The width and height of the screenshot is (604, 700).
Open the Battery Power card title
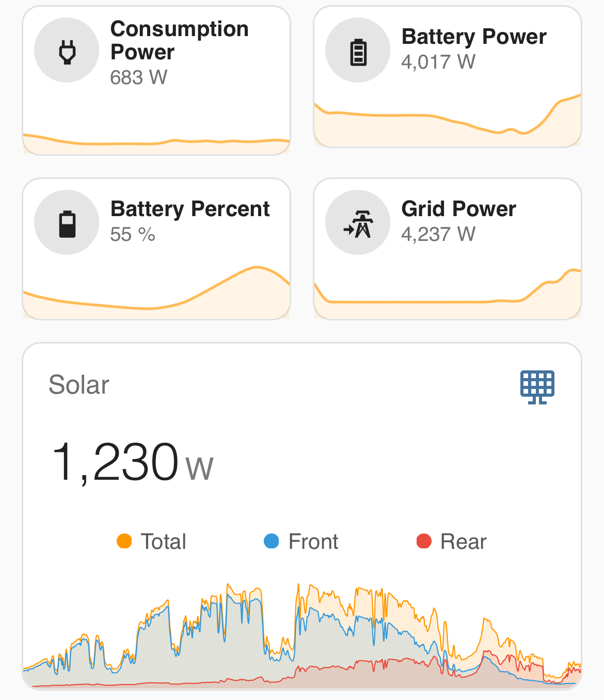click(x=474, y=37)
